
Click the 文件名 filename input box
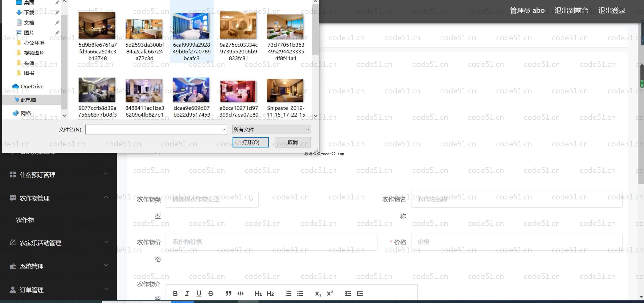pos(153,129)
